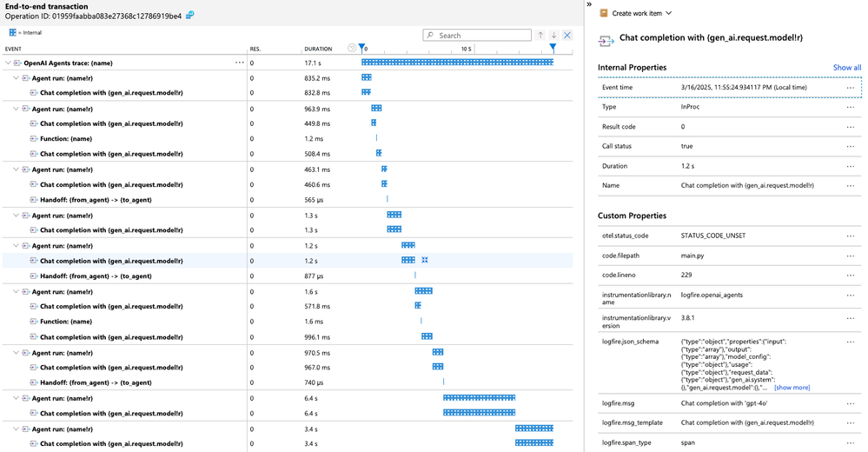
Task: Select the Chat completion row lasting 449.8 ms
Action: 288,123
